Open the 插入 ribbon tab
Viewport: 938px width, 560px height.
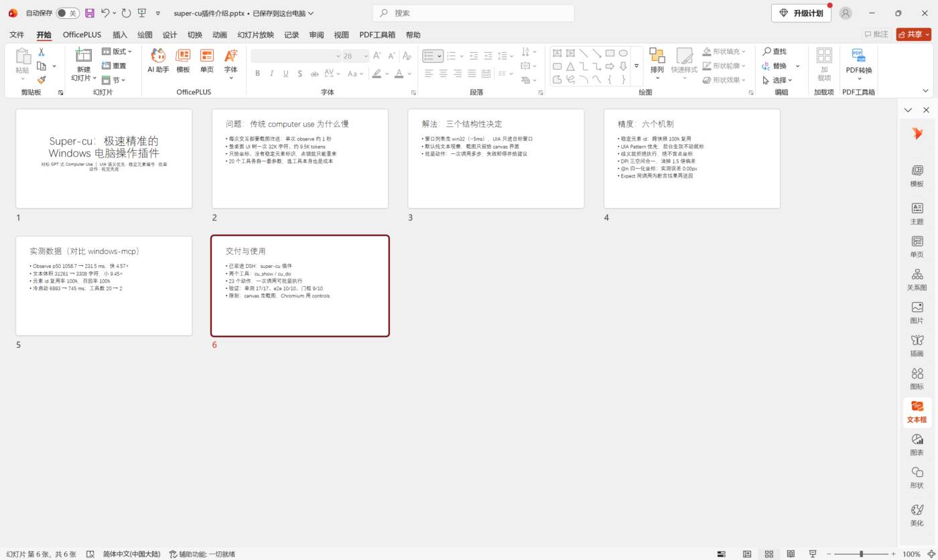pos(120,35)
